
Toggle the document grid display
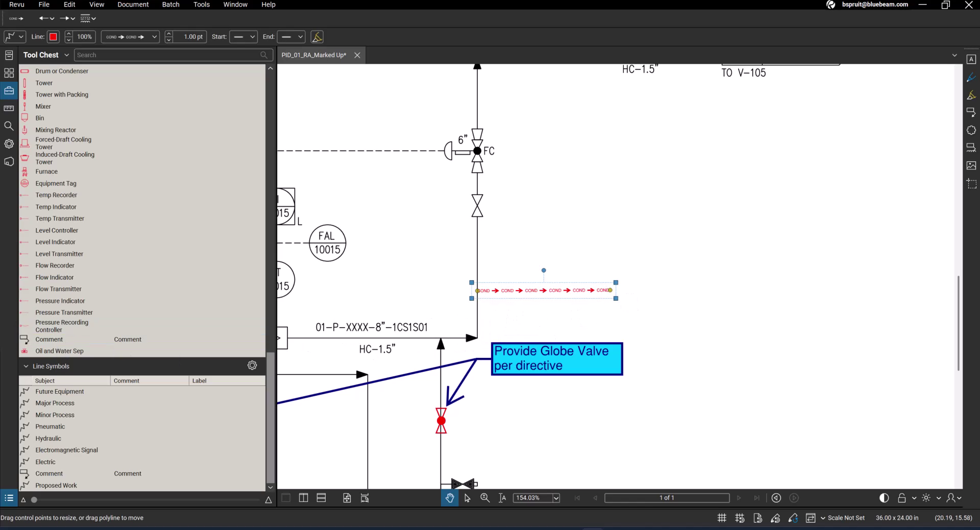tap(721, 518)
